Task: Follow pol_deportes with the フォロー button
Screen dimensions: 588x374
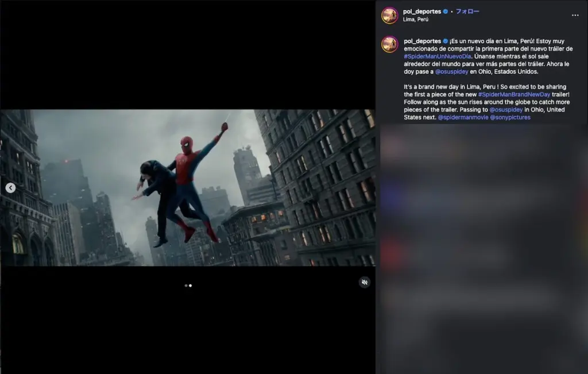Action: [467, 11]
